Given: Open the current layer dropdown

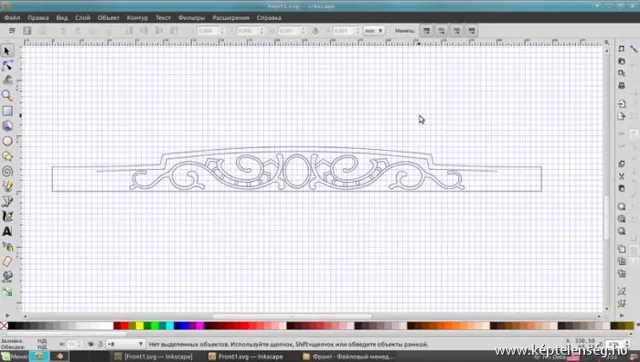Looking at the screenshot, I should [x=125, y=344].
